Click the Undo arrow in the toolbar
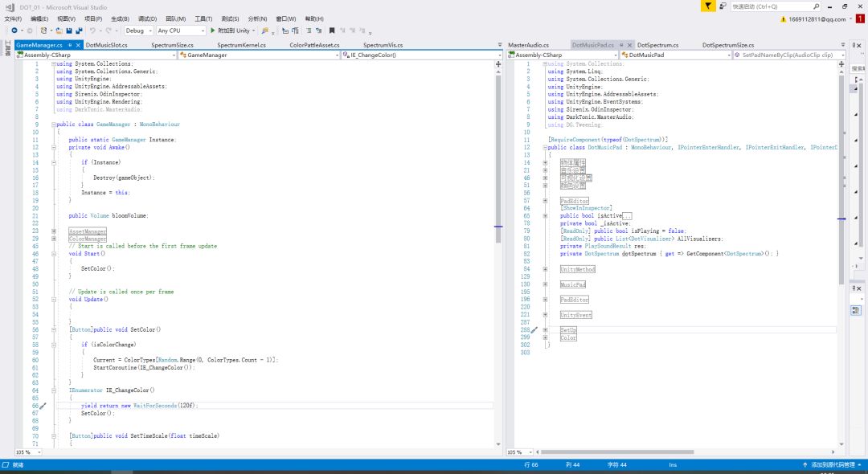868x474 pixels. 93,31
